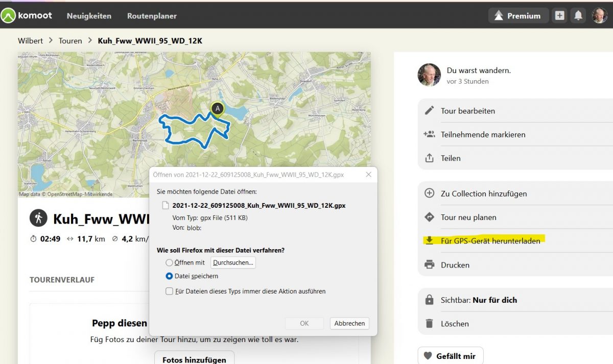
Task: Select the 'Datei speichern' radio button
Action: click(169, 276)
